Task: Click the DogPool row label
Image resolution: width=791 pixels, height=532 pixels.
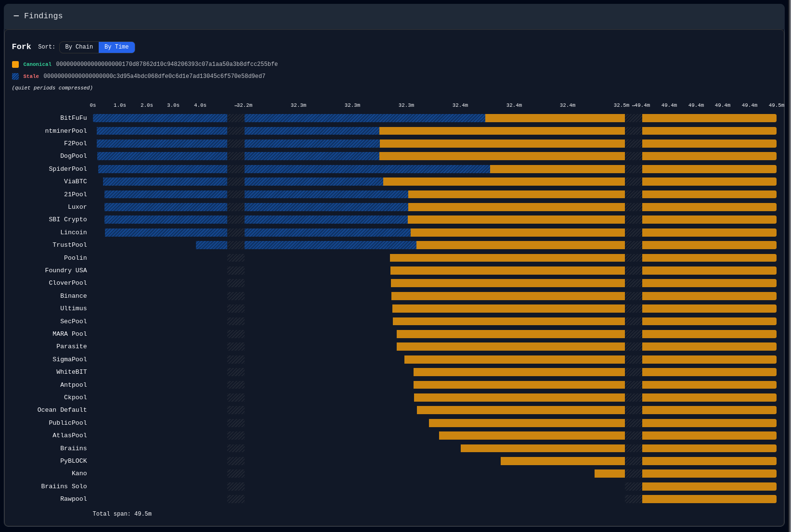Action: point(74,156)
